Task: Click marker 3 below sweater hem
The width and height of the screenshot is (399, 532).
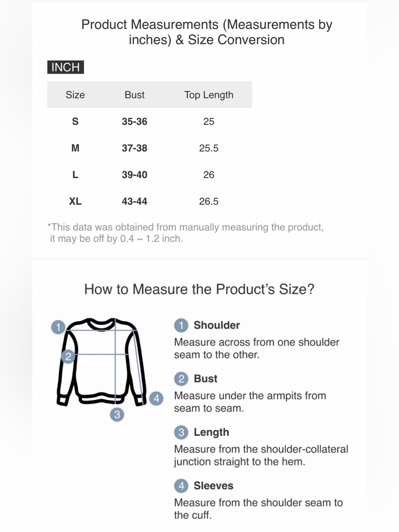Action: (x=117, y=415)
